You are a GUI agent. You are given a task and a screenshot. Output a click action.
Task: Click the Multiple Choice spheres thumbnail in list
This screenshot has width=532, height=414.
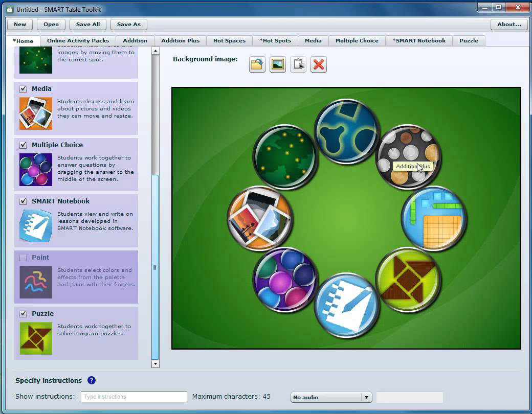point(36,170)
